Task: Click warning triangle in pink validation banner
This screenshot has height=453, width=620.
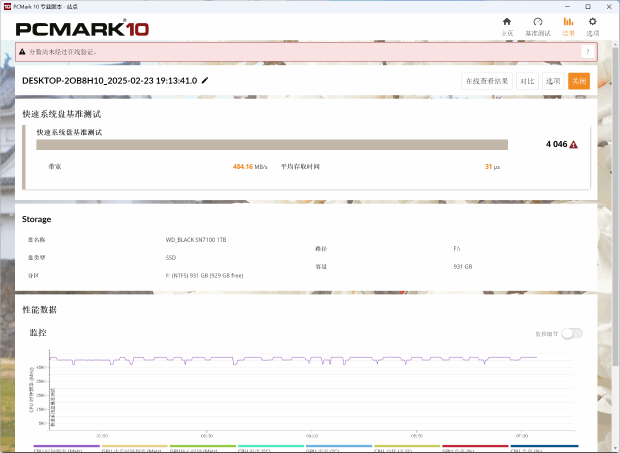Action: click(x=22, y=52)
